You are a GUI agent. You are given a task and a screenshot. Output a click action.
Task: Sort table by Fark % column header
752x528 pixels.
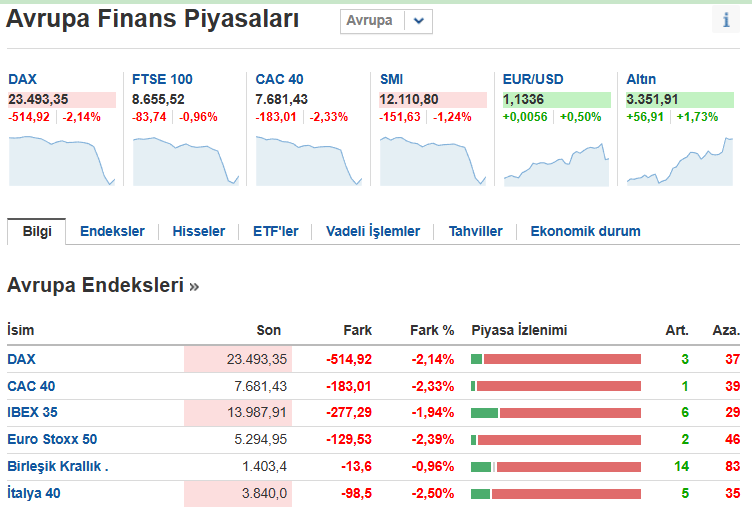432,330
